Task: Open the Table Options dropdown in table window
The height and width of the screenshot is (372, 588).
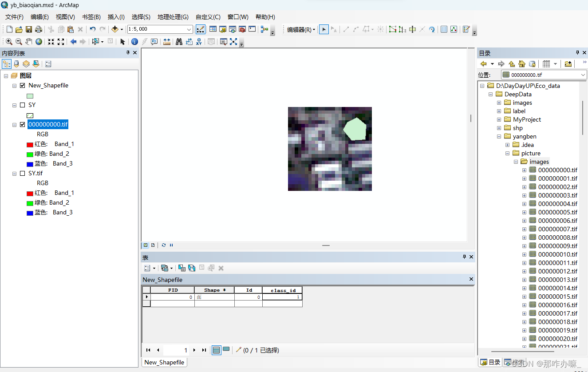Action: tap(150, 268)
